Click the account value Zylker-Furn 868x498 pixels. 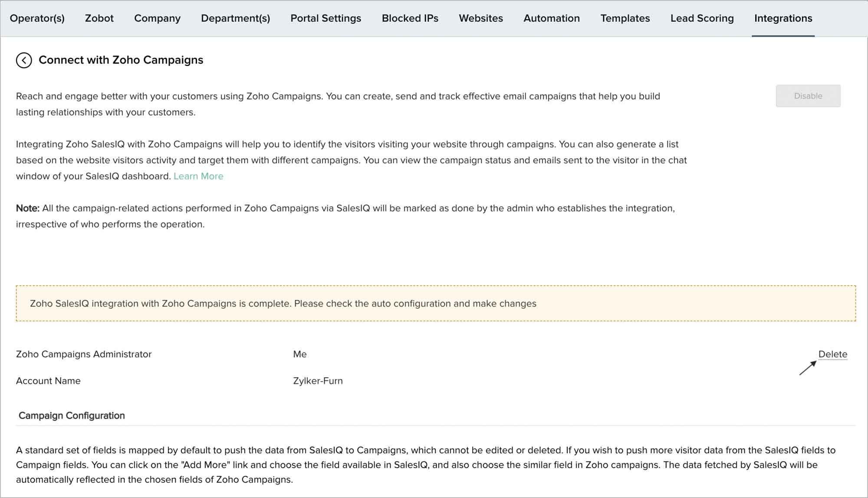[318, 381]
